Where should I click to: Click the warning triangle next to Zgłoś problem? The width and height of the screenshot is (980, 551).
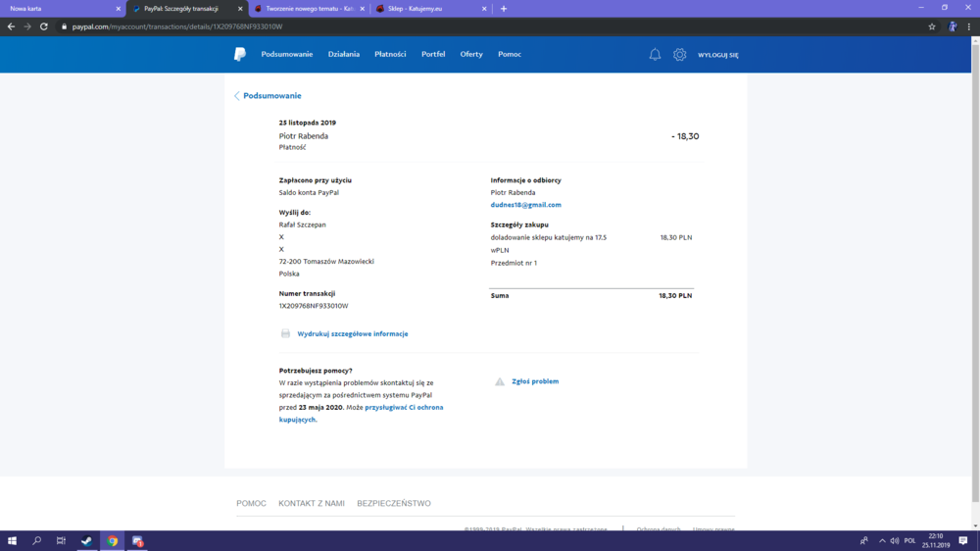pyautogui.click(x=500, y=381)
